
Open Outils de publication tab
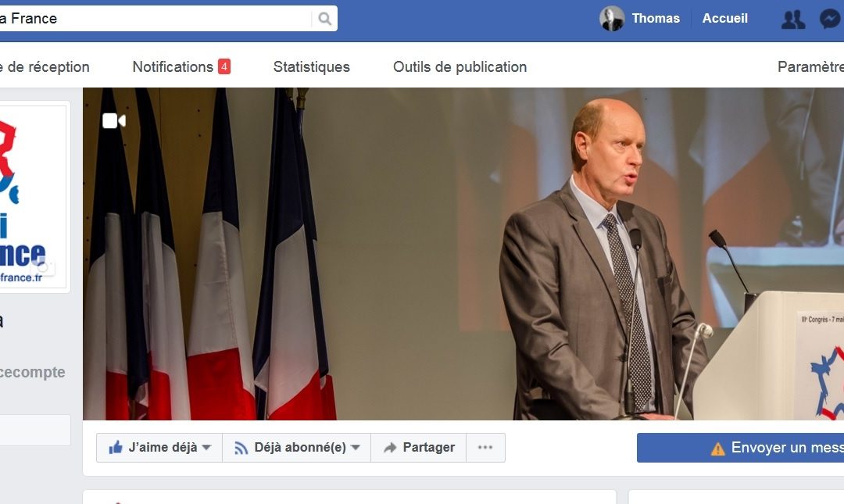tap(460, 66)
